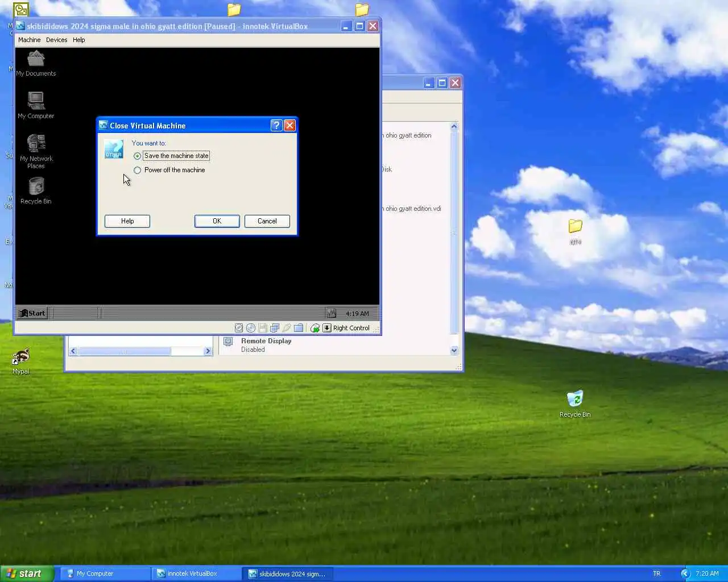Viewport: 728px width, 582px height.
Task: Click the VirtualBox icon in the VM title bar
Action: (x=20, y=26)
